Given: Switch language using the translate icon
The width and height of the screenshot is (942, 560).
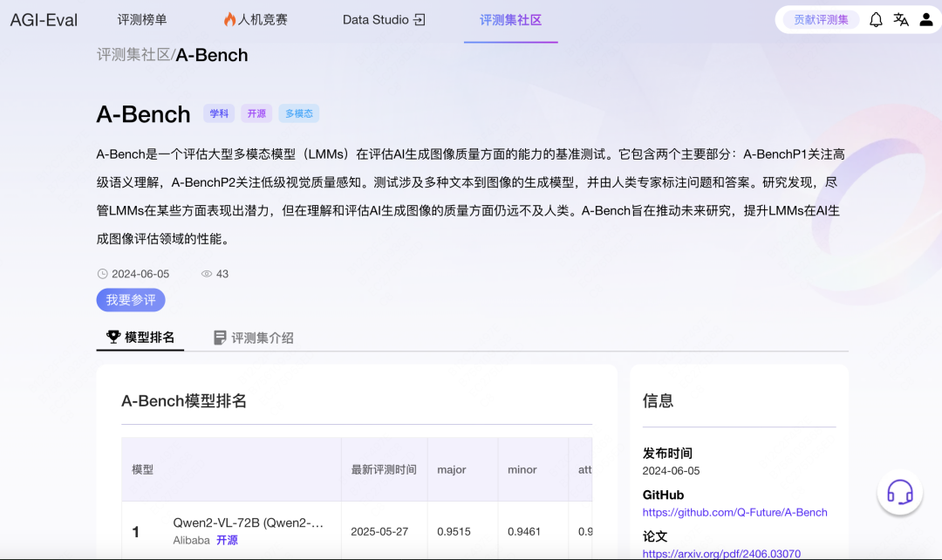Looking at the screenshot, I should click(x=900, y=20).
